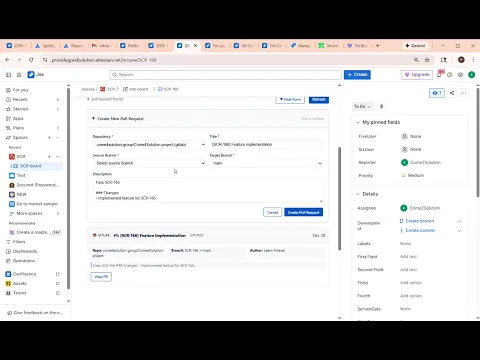Open the help question mark icon

450,75
